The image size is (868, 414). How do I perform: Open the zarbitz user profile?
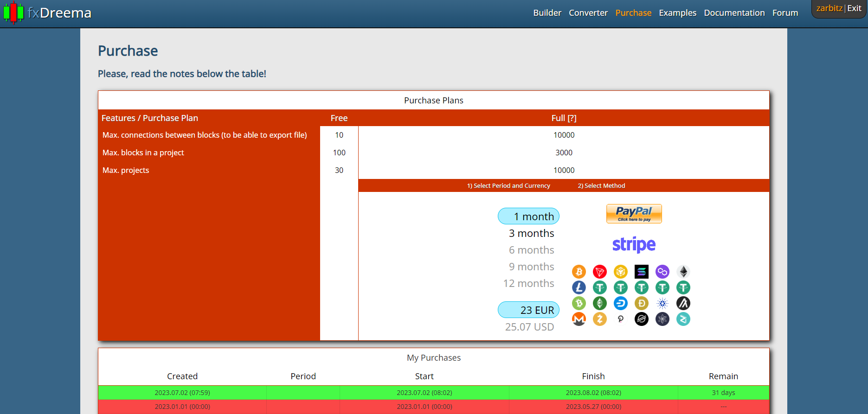tap(829, 8)
